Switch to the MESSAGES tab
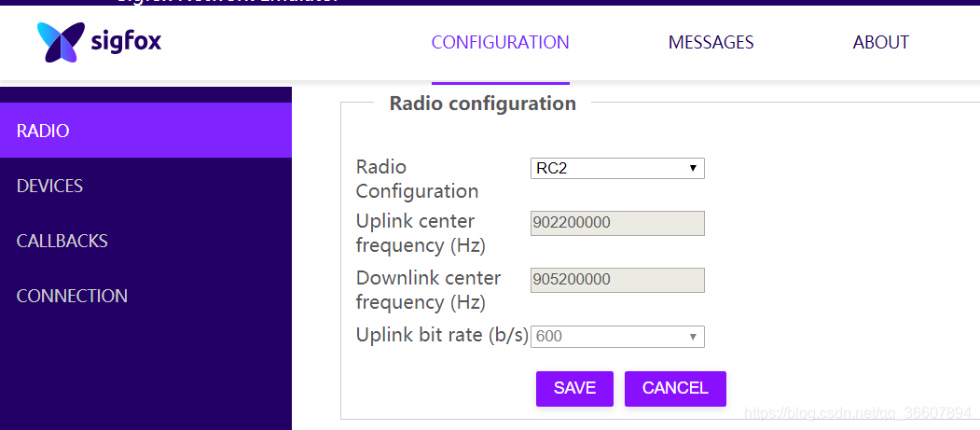980x430 pixels. click(711, 43)
